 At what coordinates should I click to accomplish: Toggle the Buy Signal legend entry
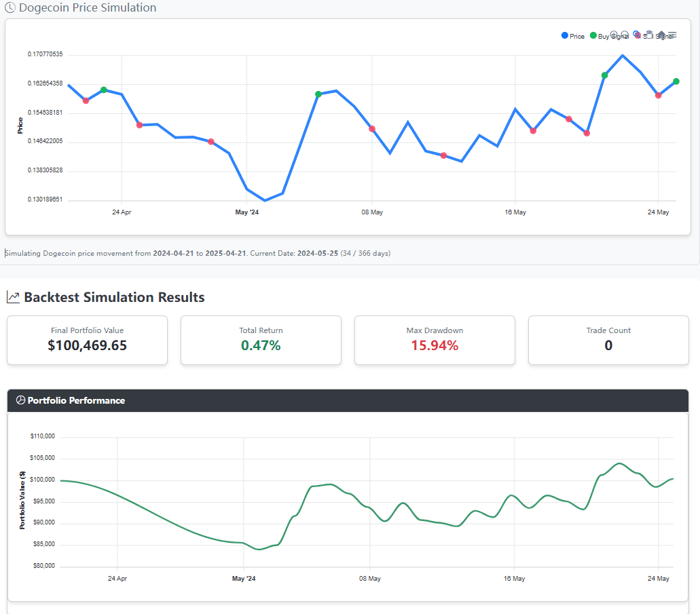click(x=609, y=36)
